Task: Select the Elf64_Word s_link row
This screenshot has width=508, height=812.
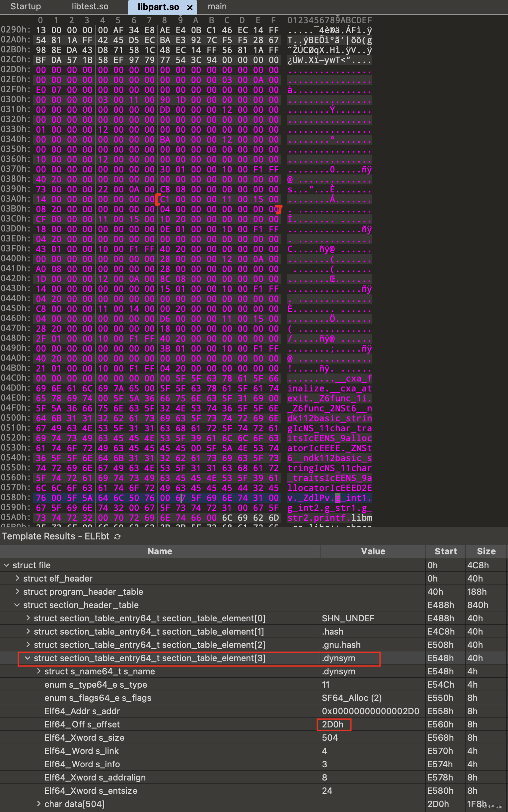Action: tap(254, 751)
